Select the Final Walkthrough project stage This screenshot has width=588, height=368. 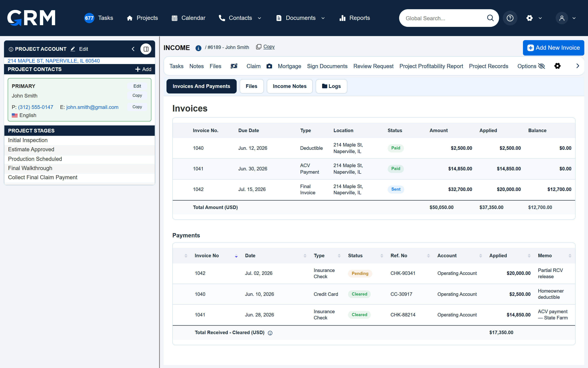79,168
